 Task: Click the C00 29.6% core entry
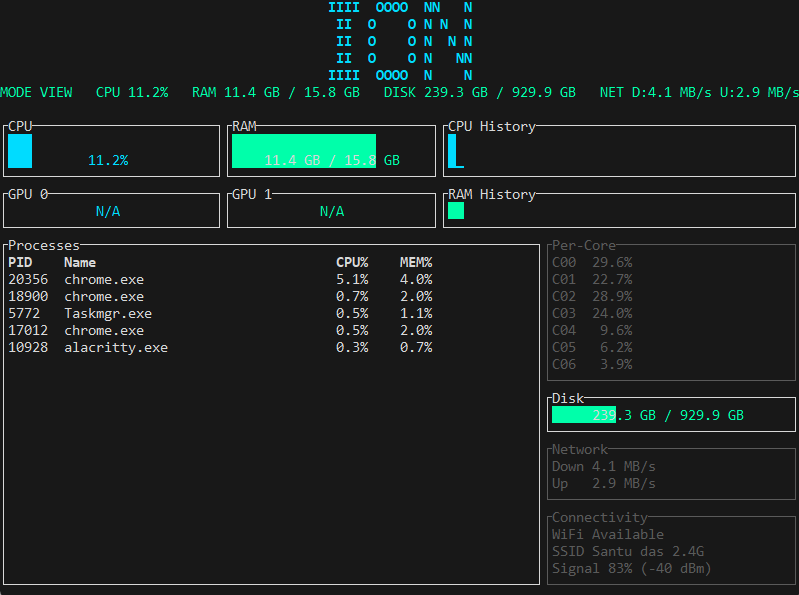592,262
